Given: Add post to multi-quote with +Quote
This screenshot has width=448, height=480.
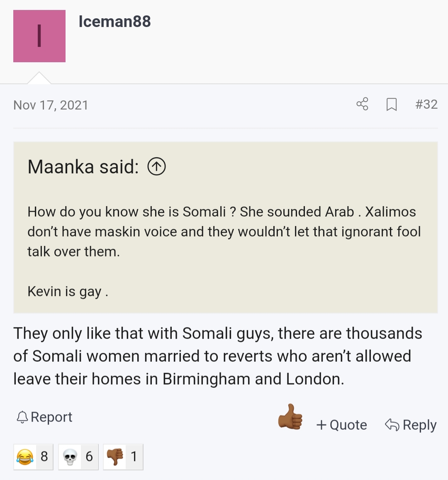Looking at the screenshot, I should click(341, 425).
